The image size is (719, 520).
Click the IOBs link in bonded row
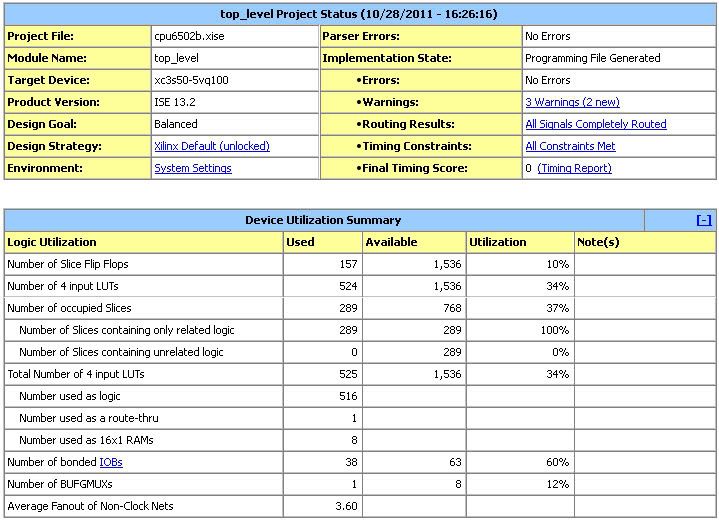pyautogui.click(x=111, y=462)
